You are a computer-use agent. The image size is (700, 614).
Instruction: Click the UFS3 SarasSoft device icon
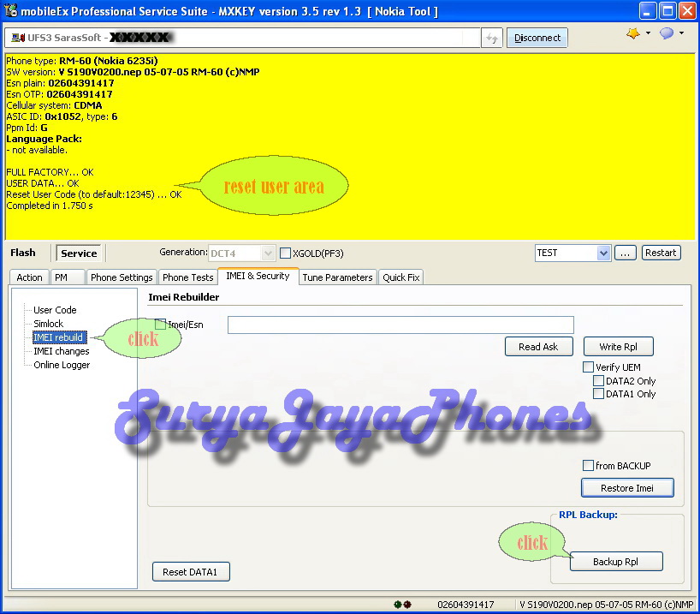pos(18,38)
